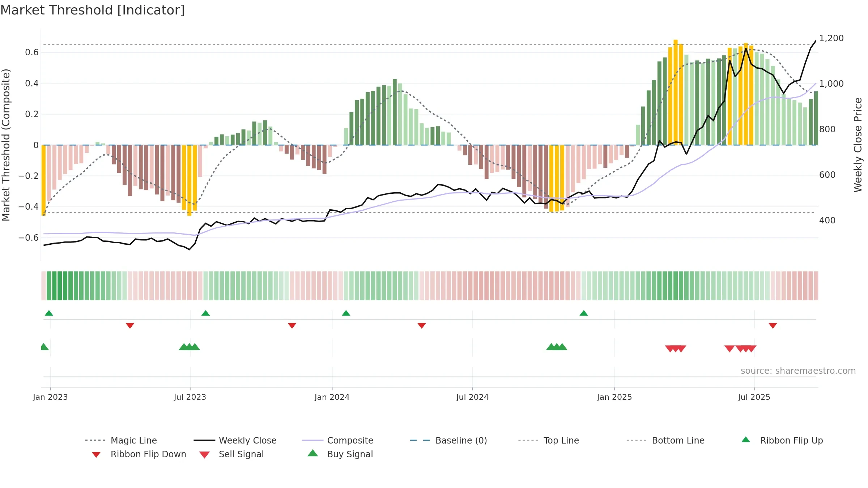Click the ribbon flip down marker in spring 2023
The height and width of the screenshot is (488, 868).
point(130,326)
